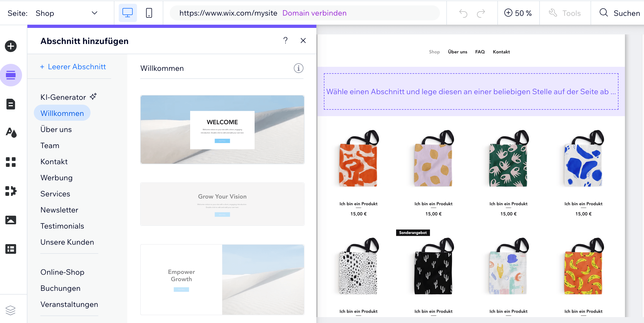
Task: Choose the Empower Growth template
Action: click(x=222, y=280)
